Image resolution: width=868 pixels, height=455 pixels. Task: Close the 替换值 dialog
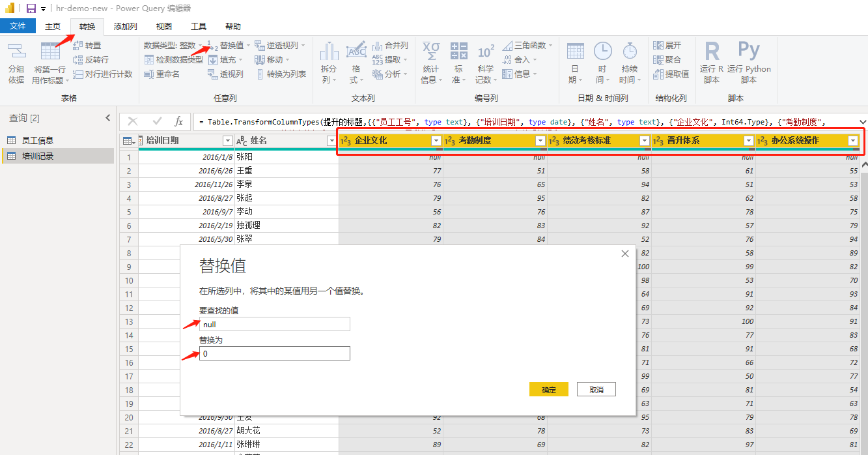625,254
